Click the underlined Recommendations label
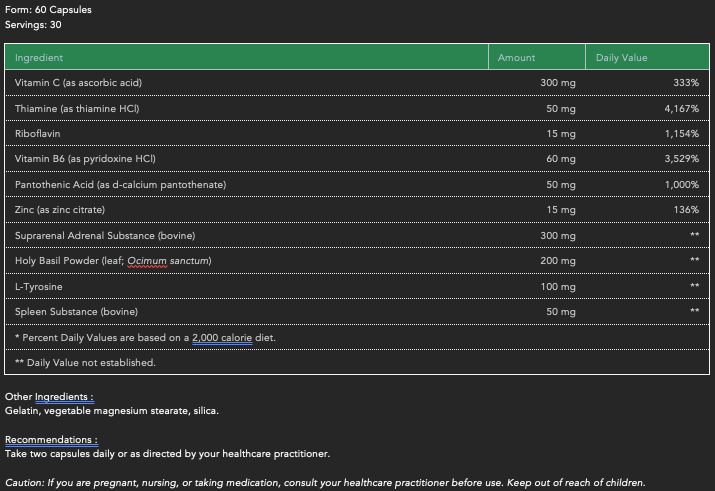This screenshot has height=491, width=715. click(51, 440)
